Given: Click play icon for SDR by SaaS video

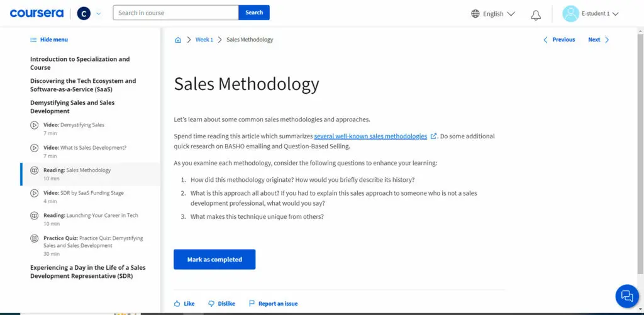Looking at the screenshot, I should point(35,192).
